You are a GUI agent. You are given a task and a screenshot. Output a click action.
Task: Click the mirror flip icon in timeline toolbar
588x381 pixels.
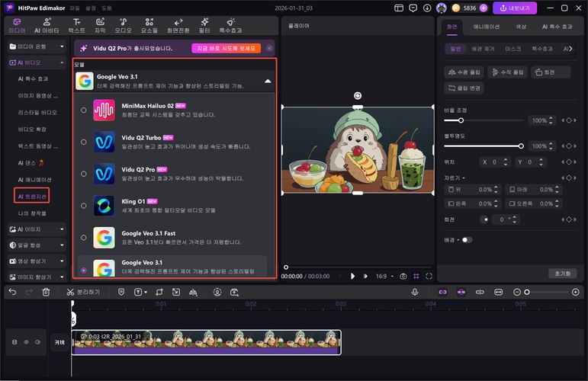click(193, 292)
